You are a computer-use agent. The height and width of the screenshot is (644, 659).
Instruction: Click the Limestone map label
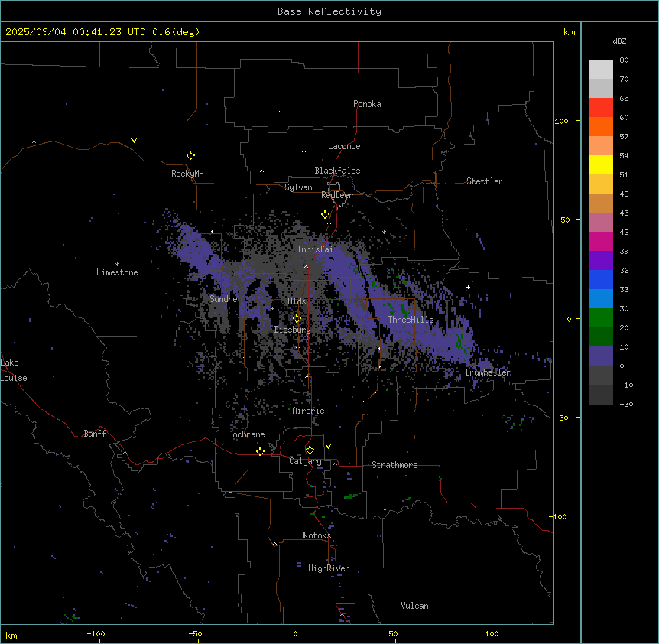click(117, 272)
